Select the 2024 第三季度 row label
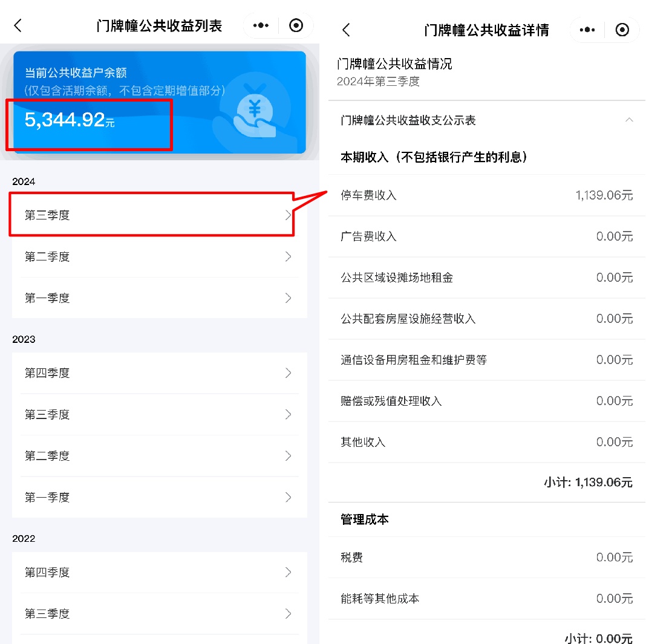 coord(47,215)
